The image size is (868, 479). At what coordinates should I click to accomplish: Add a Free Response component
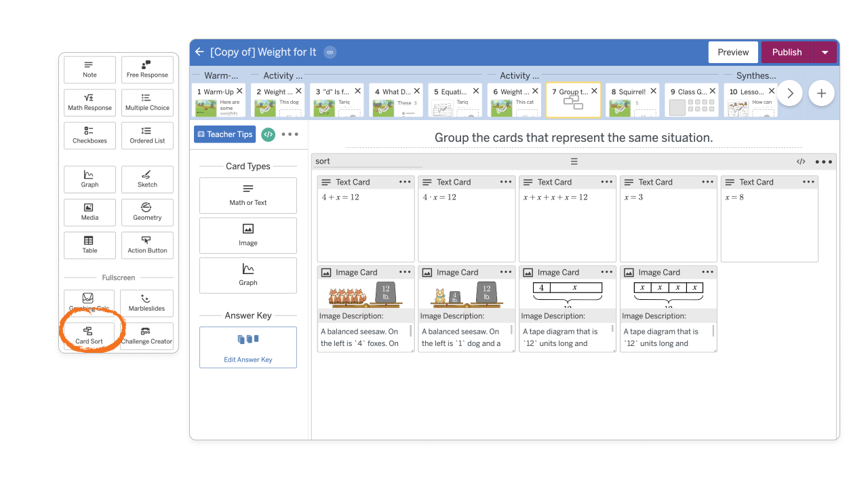pos(147,69)
